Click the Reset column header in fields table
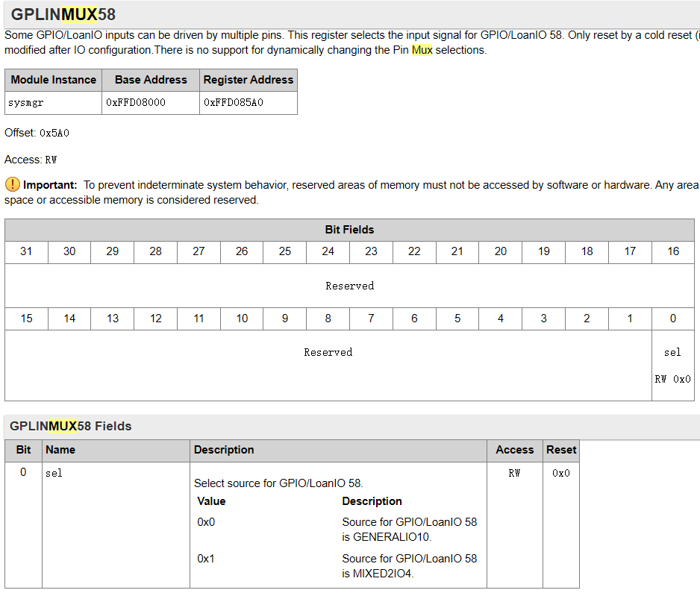Screen dimensions: 700x596 (x=561, y=450)
